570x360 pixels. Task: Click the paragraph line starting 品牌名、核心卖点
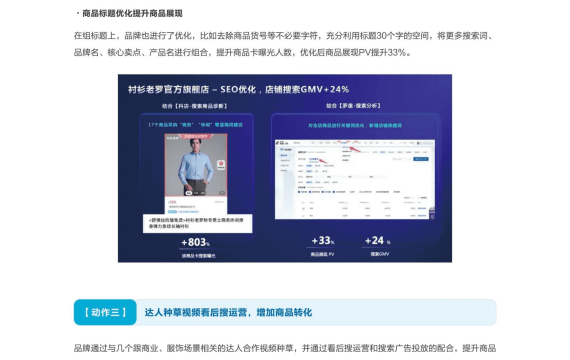click(242, 52)
